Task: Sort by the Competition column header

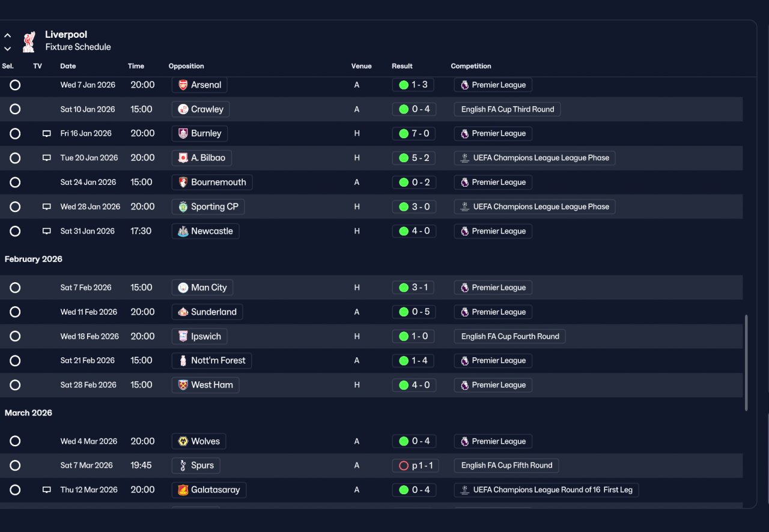Action: (471, 66)
